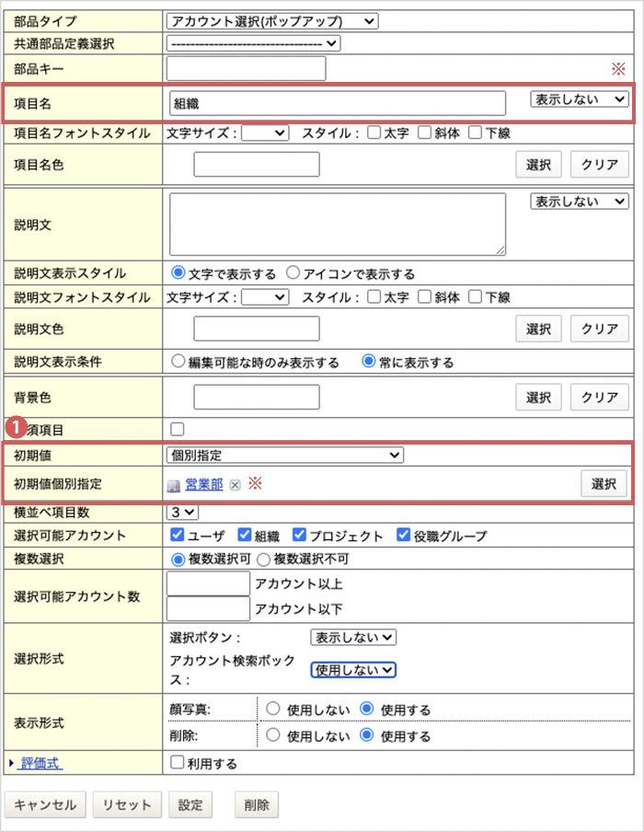The width and height of the screenshot is (644, 832).
Task: Focus the 部品キー input field
Action: coord(247,68)
